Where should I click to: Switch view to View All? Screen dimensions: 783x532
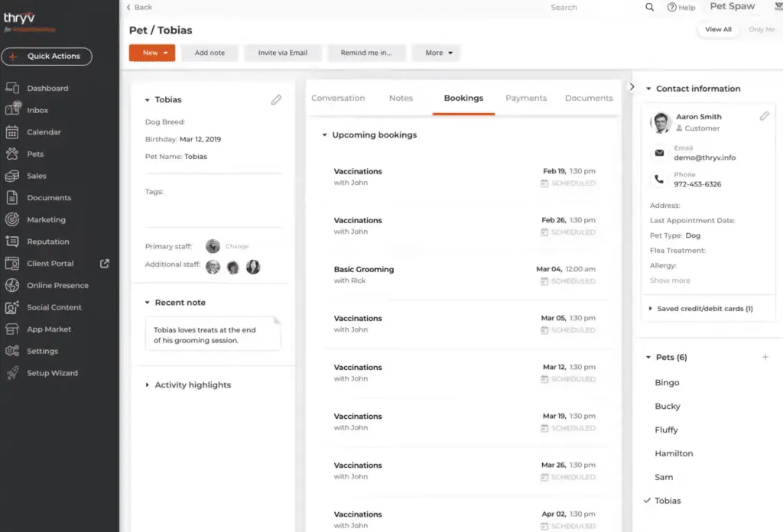point(717,30)
